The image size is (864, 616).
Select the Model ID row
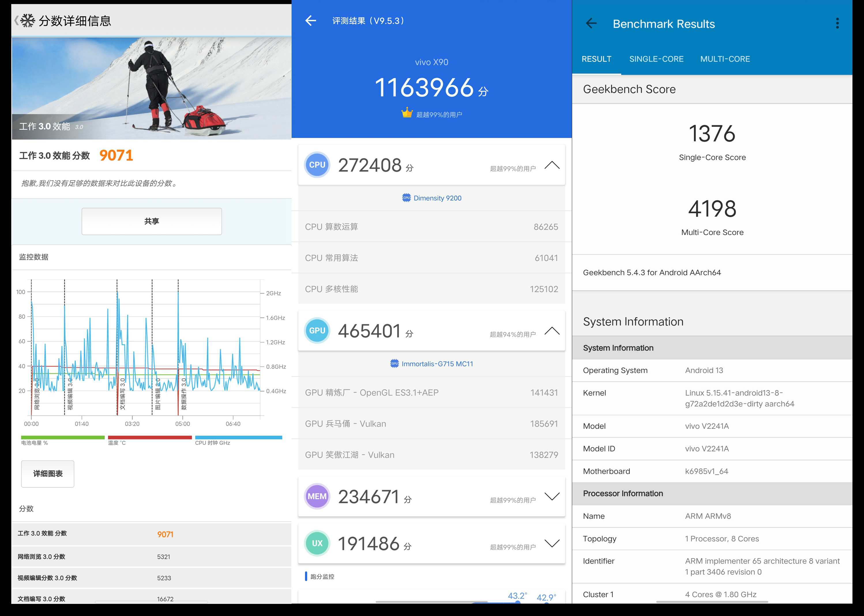[x=712, y=448]
